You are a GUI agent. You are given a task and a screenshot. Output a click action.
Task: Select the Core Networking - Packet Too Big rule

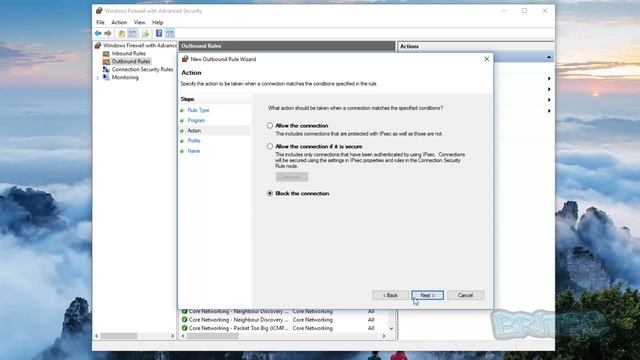point(238,328)
